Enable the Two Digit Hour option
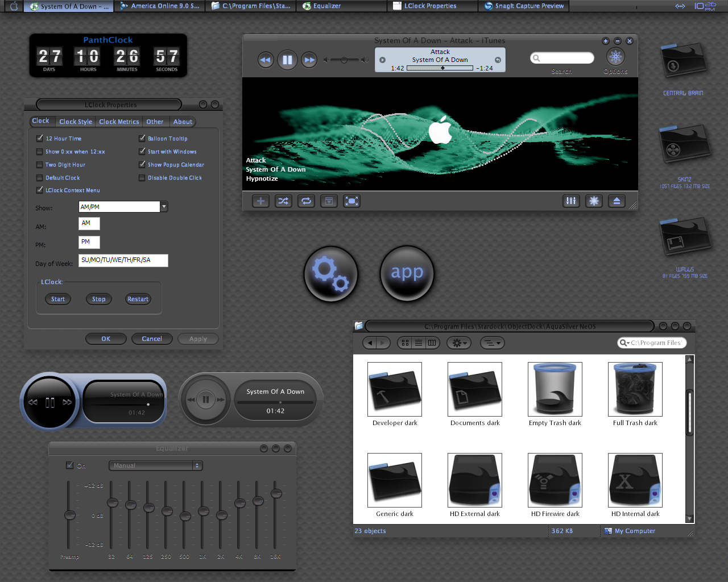Image resolution: width=728 pixels, height=582 pixels. point(40,165)
